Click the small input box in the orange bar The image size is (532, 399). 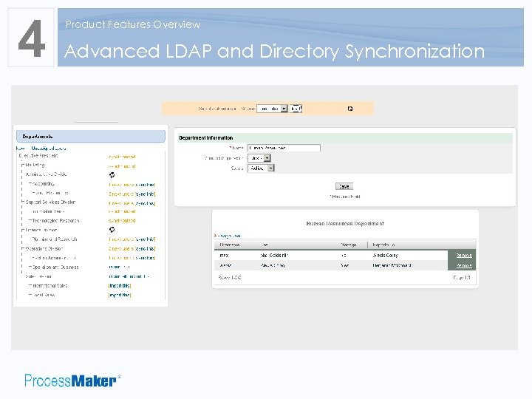coord(296,109)
